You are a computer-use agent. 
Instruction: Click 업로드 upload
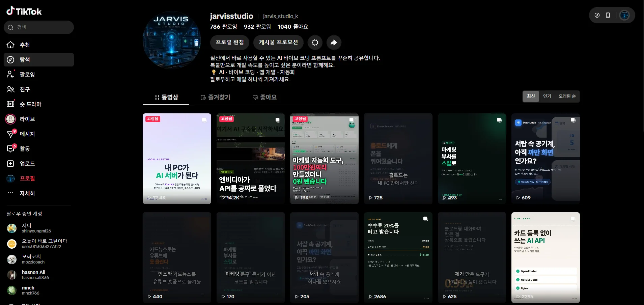point(39,164)
